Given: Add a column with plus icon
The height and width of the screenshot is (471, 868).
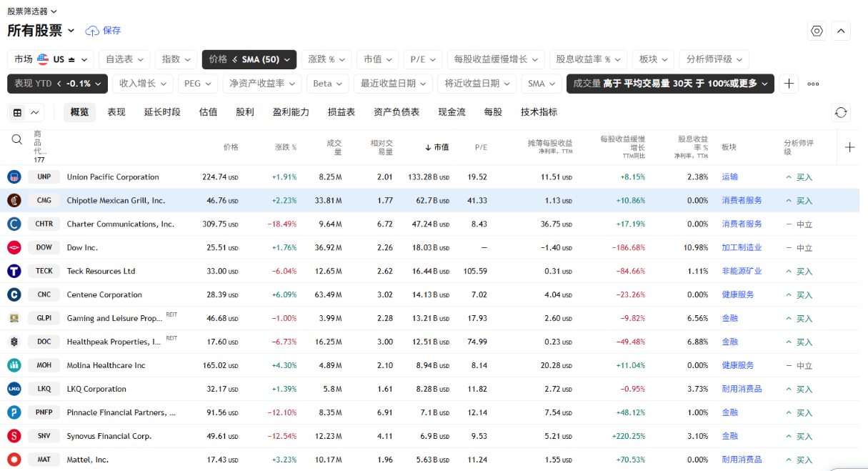Looking at the screenshot, I should 849,147.
